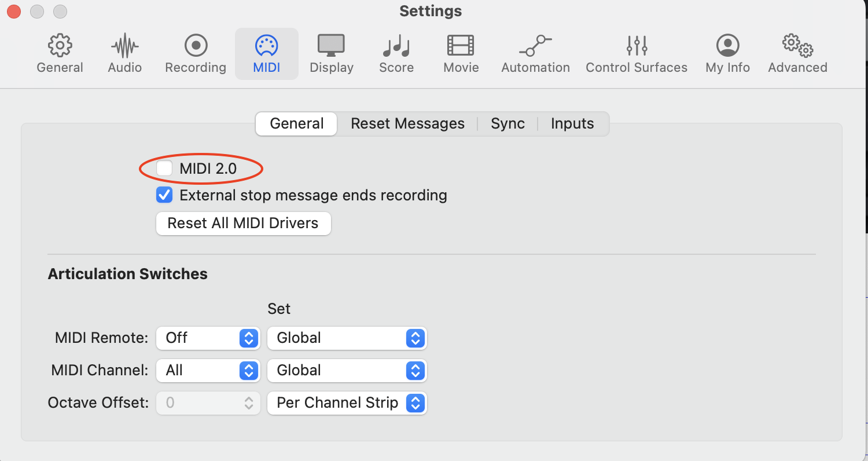Open Display settings
Image resolution: width=868 pixels, height=461 pixels.
pyautogui.click(x=331, y=52)
